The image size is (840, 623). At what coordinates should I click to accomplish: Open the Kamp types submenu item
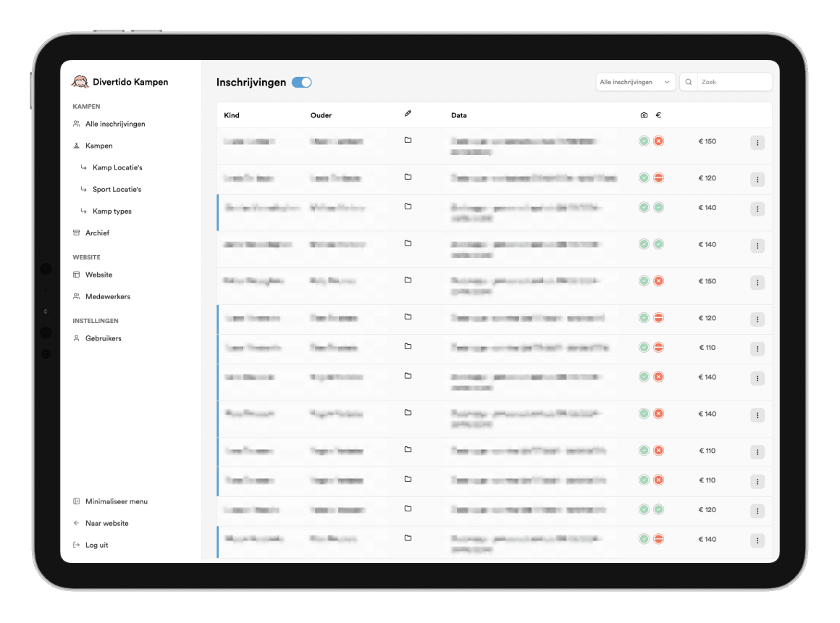(112, 211)
